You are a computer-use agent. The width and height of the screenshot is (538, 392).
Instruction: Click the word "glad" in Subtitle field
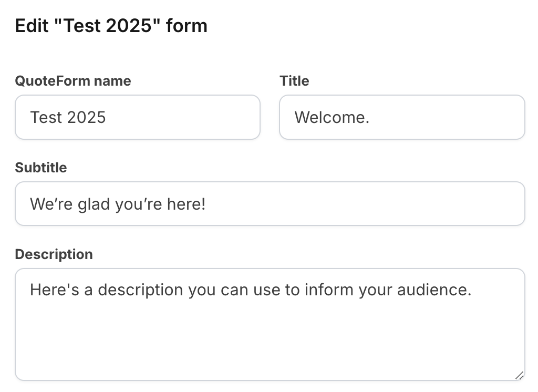[x=94, y=204]
